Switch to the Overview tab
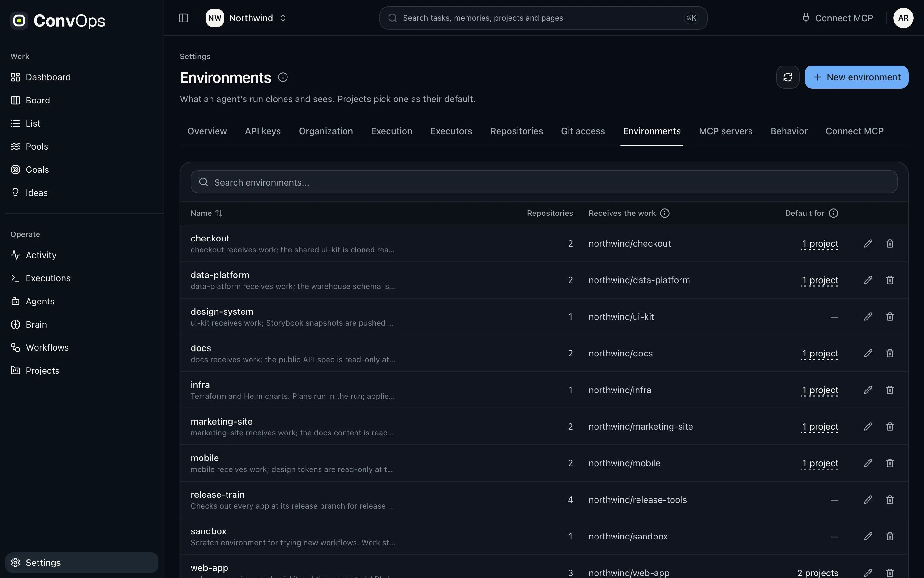Screen dimensions: 924x578 click(207, 131)
